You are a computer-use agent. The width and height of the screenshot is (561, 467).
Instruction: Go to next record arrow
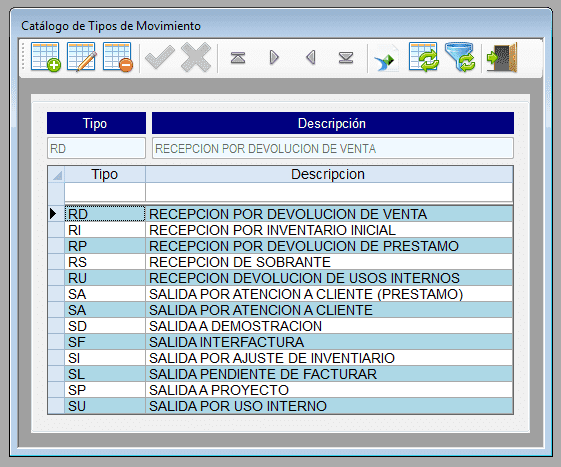[x=274, y=57]
